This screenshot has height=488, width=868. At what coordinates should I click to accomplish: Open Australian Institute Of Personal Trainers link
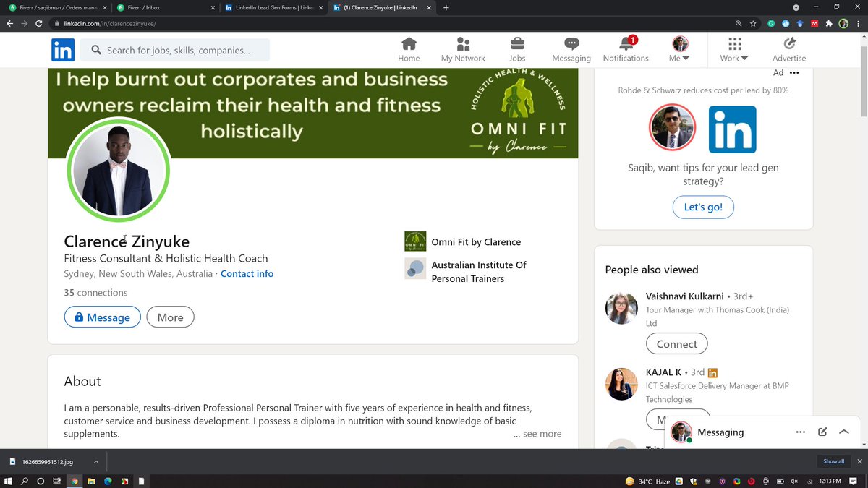pos(479,272)
